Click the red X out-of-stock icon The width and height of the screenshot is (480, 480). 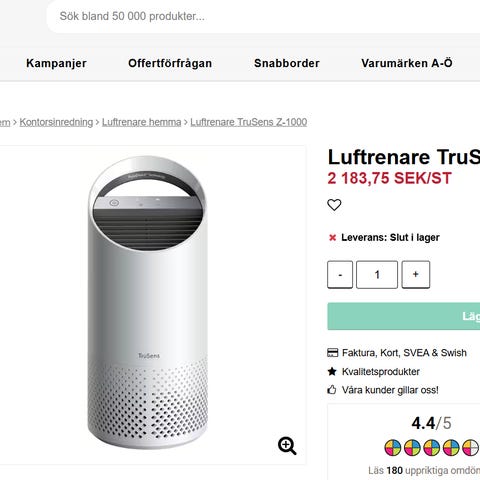tap(332, 238)
